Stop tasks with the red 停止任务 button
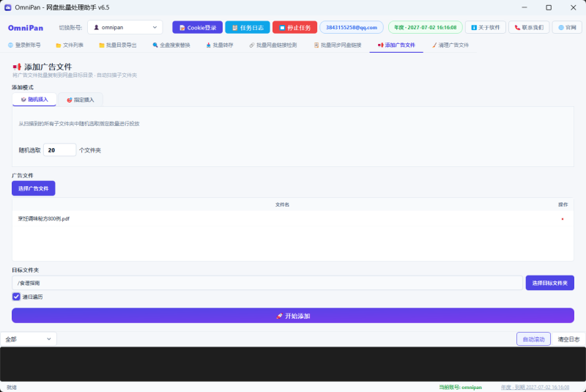This screenshot has height=392, width=586. (295, 27)
